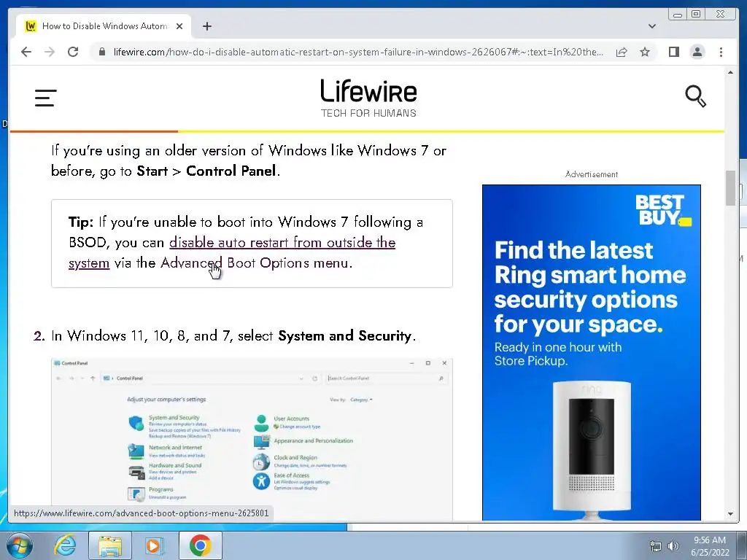The width and height of the screenshot is (747, 560).
Task: Open Lifewire hamburger menu
Action: pos(46,98)
